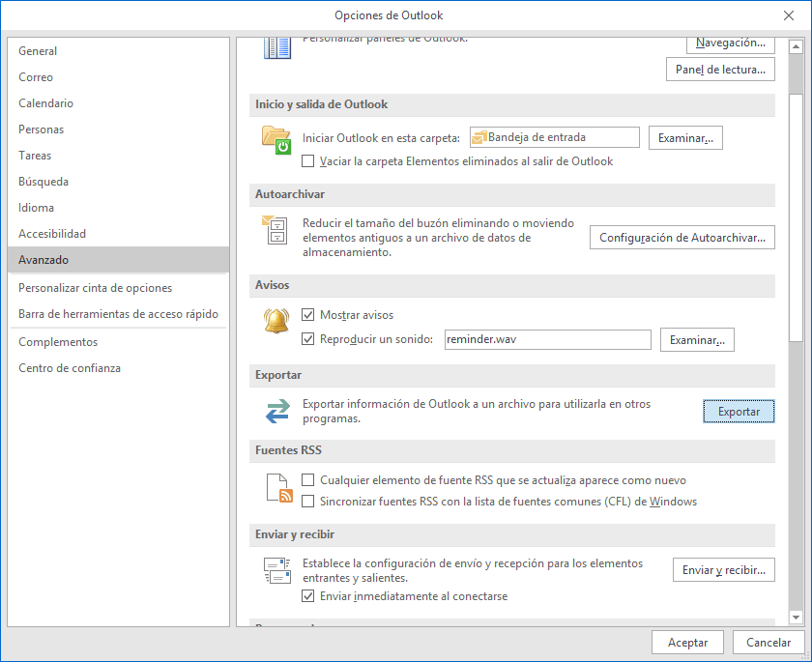
Task: Click the Fuentes RSS section heading
Action: (x=288, y=449)
